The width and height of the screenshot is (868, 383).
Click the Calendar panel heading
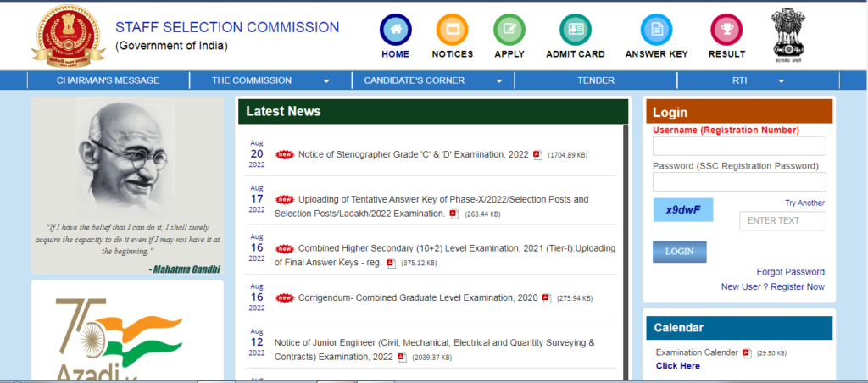[x=679, y=328]
